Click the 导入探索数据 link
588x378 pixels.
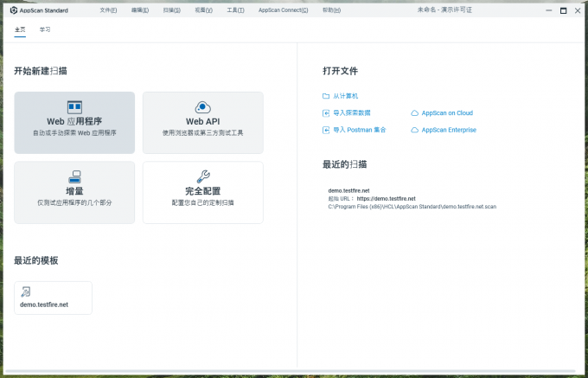[x=352, y=112]
